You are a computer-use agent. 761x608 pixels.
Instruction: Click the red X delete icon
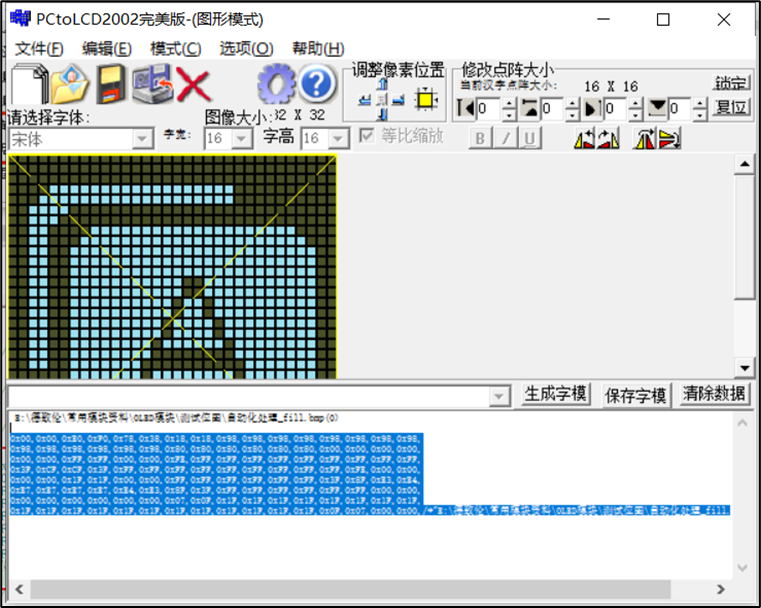[193, 85]
